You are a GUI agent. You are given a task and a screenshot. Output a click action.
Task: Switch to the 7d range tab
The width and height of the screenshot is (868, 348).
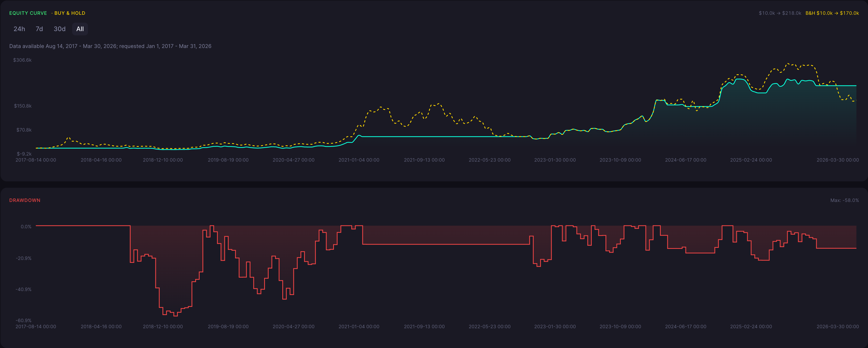[40, 29]
